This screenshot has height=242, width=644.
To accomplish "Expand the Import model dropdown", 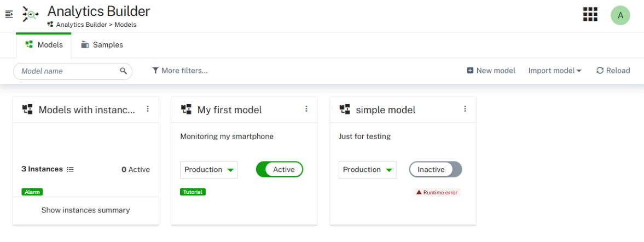I will pos(555,71).
